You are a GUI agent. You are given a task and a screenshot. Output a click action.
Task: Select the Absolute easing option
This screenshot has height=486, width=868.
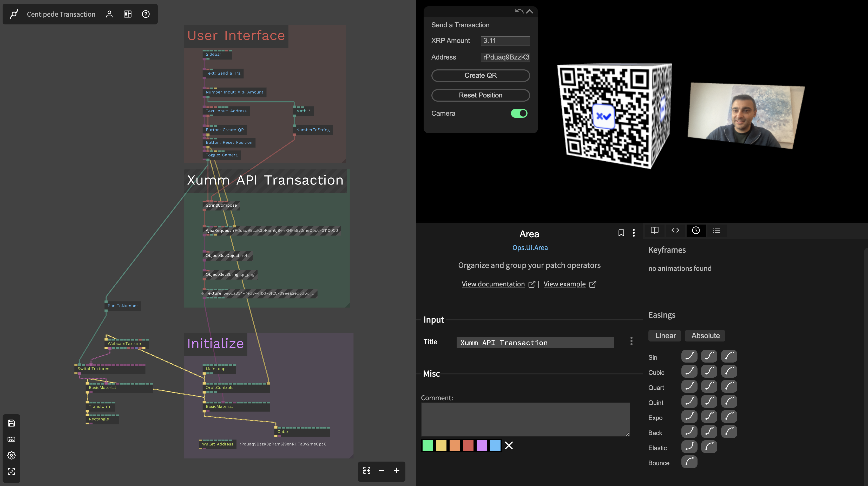(x=705, y=336)
